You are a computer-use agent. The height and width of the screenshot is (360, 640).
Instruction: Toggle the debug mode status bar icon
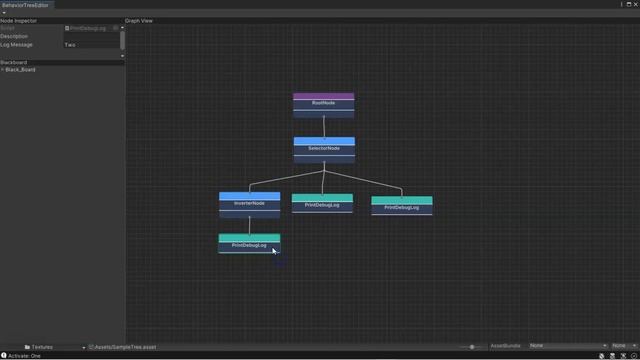pyautogui.click(x=602, y=356)
